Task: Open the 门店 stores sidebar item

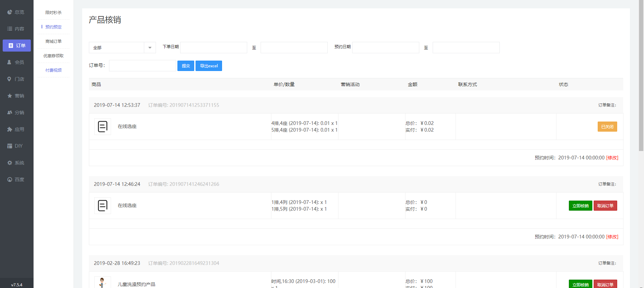Action: click(16, 79)
